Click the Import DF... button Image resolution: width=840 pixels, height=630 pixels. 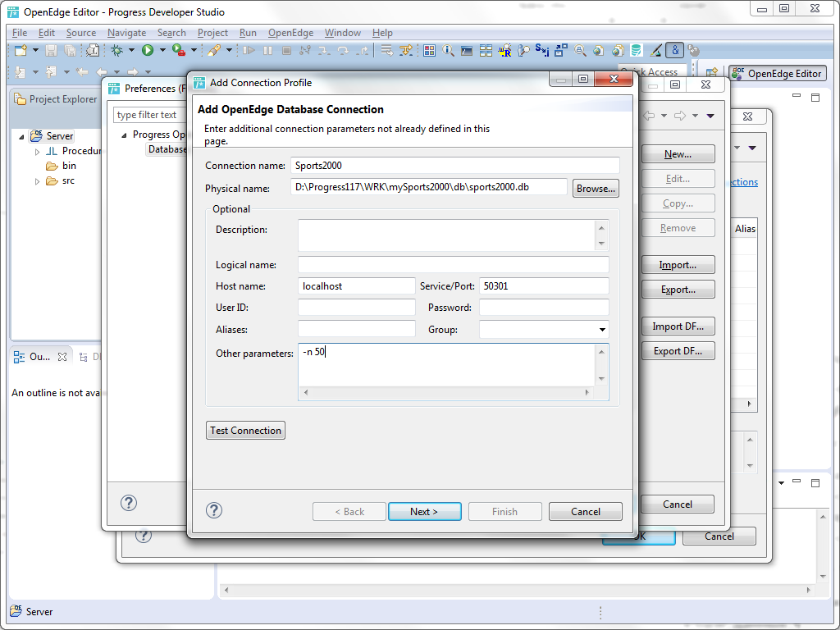pos(678,326)
